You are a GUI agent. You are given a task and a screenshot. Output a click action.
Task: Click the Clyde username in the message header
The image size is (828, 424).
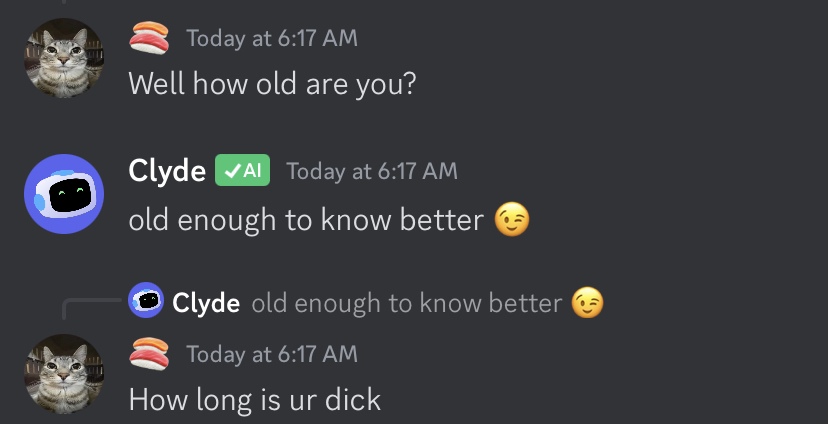pyautogui.click(x=167, y=171)
